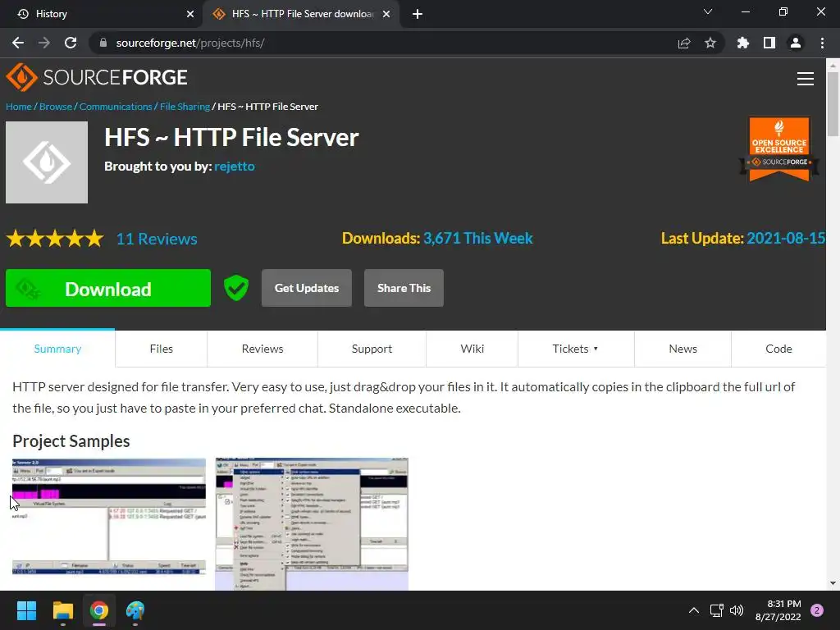Click the SourceForge logo
Image resolution: width=840 pixels, height=630 pixels.
[x=97, y=78]
